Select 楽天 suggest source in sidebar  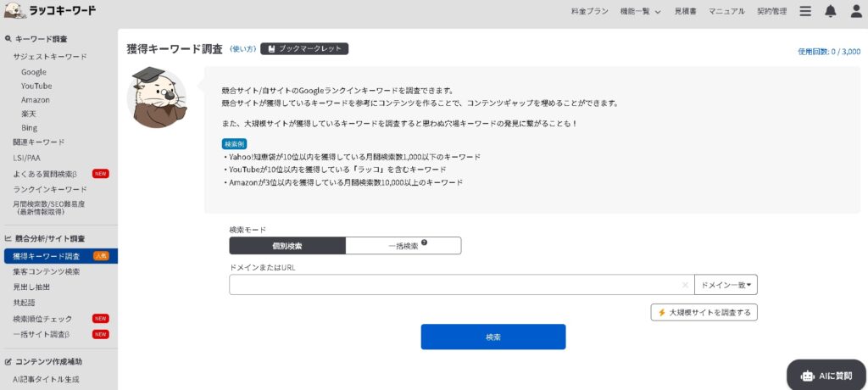click(x=29, y=114)
